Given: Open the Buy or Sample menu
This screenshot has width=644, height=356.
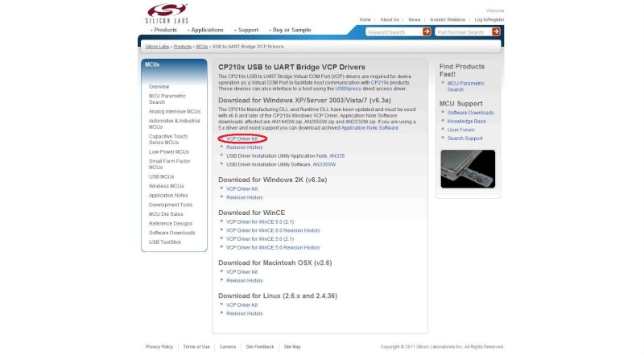Looking at the screenshot, I should [291, 30].
